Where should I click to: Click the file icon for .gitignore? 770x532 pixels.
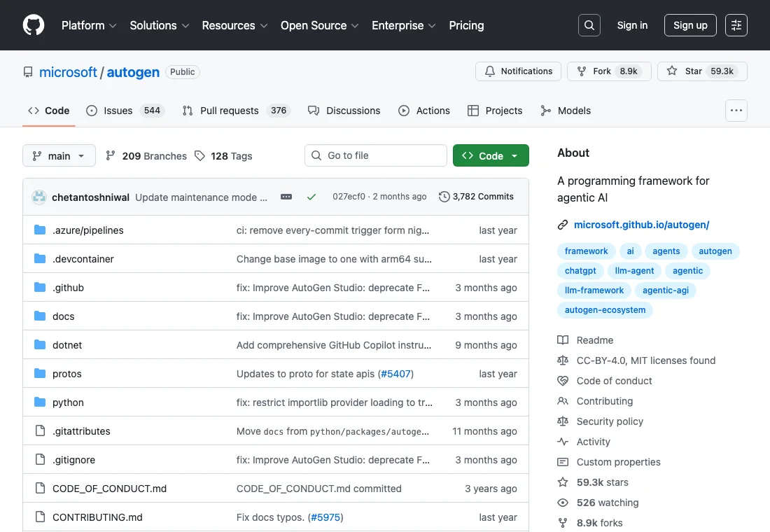(x=41, y=459)
